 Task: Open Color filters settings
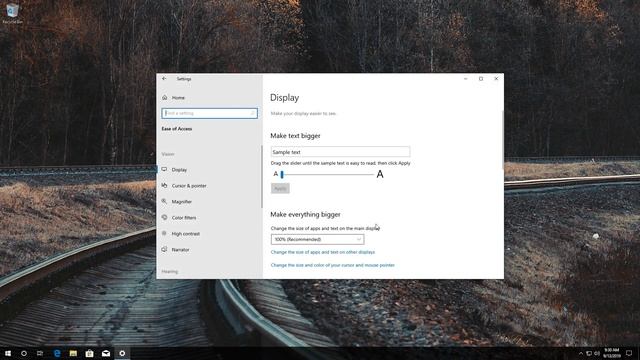pyautogui.click(x=184, y=218)
